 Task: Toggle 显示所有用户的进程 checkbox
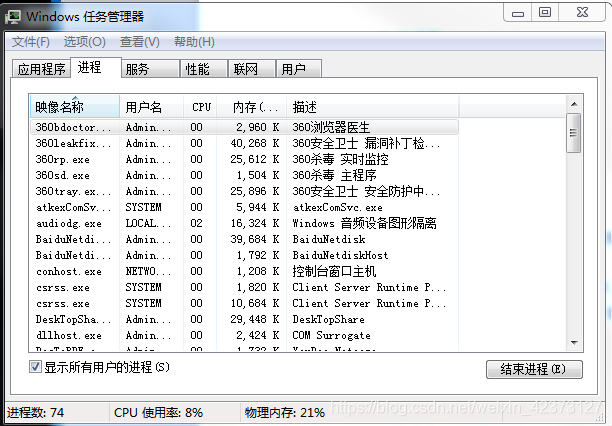coord(35,367)
